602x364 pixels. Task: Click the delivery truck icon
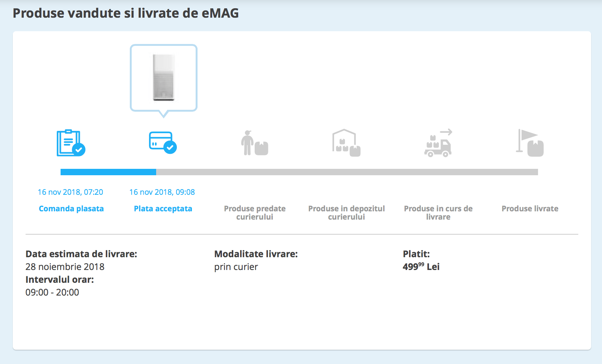click(x=438, y=143)
